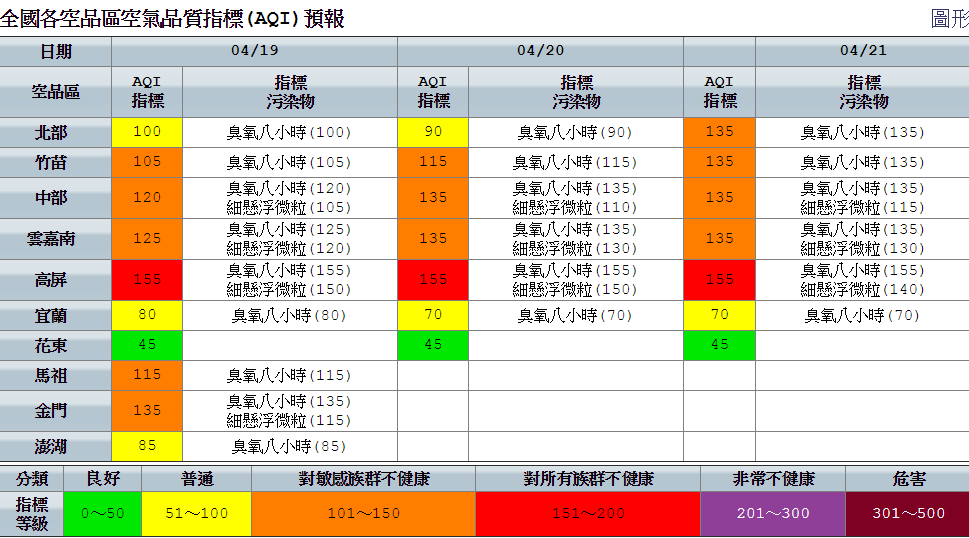Click pollutant cell 臭氧八小時(100) in 北部 row
The height and width of the screenshot is (538, 969).
click(x=289, y=132)
